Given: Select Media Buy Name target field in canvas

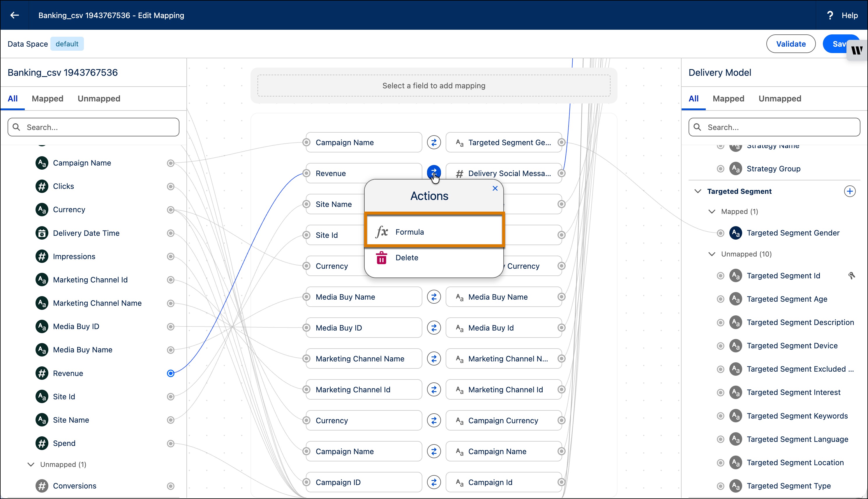Looking at the screenshot, I should pyautogui.click(x=504, y=297).
